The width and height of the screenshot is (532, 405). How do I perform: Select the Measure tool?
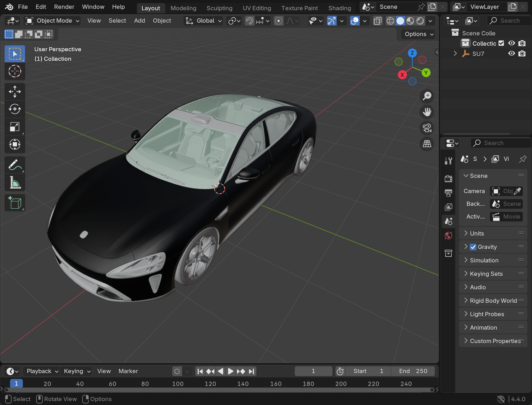[15, 183]
